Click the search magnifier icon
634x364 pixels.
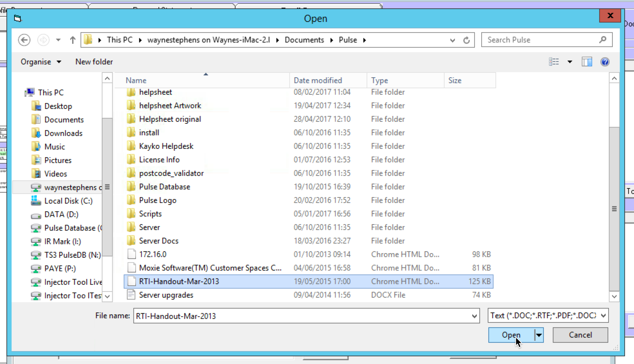tap(602, 40)
